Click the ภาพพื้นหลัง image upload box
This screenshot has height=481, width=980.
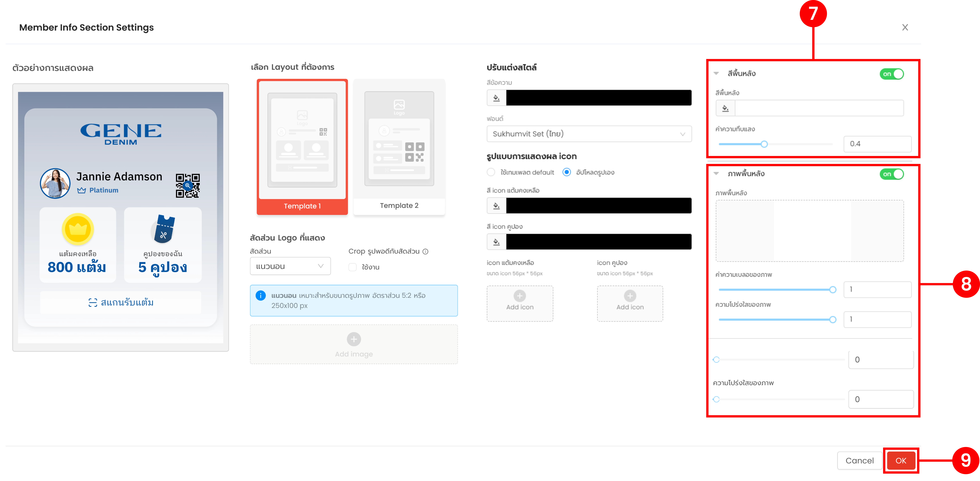810,231
